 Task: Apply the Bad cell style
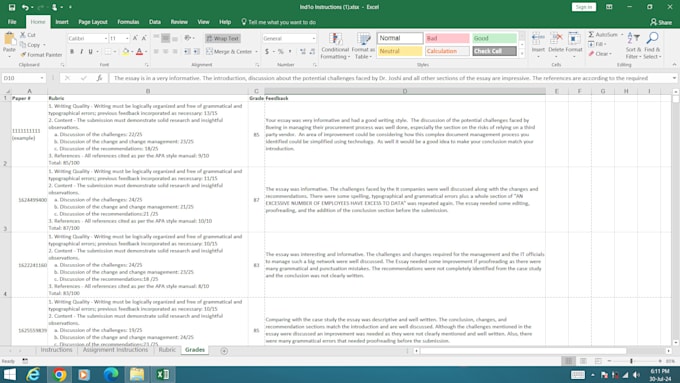coord(447,38)
